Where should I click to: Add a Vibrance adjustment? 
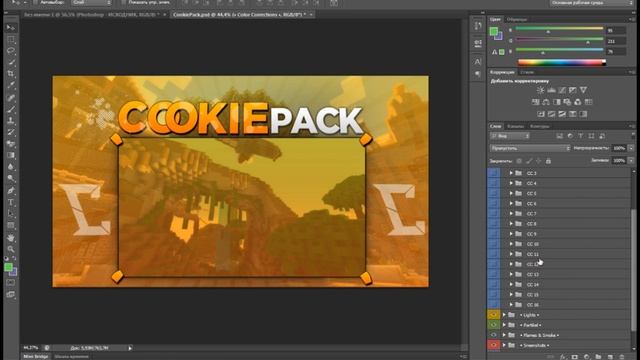tap(583, 90)
